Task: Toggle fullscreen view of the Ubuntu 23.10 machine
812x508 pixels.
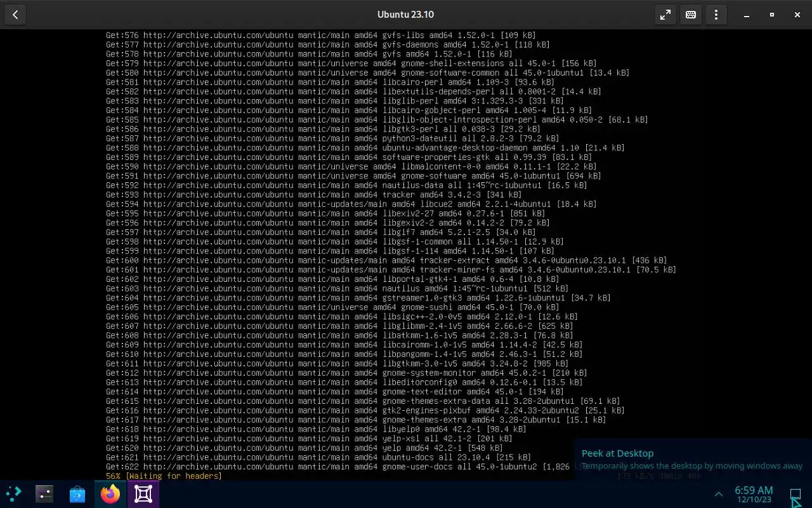Action: pyautogui.click(x=665, y=15)
